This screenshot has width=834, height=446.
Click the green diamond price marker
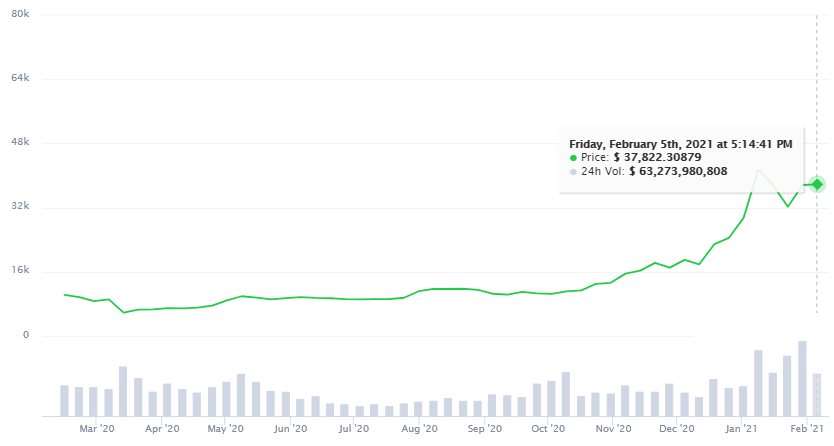click(x=817, y=184)
